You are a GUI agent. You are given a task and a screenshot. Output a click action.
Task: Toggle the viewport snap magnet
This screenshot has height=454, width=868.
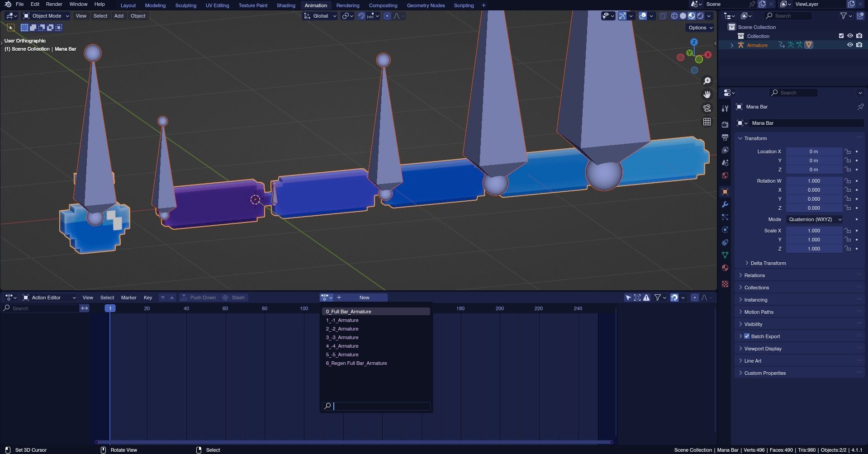[x=361, y=16]
